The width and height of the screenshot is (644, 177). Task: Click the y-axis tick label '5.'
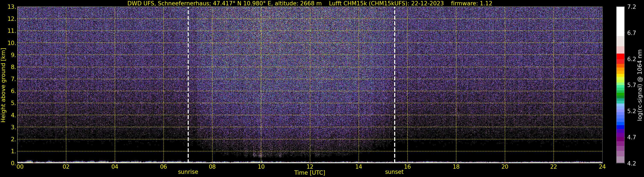[13, 103]
